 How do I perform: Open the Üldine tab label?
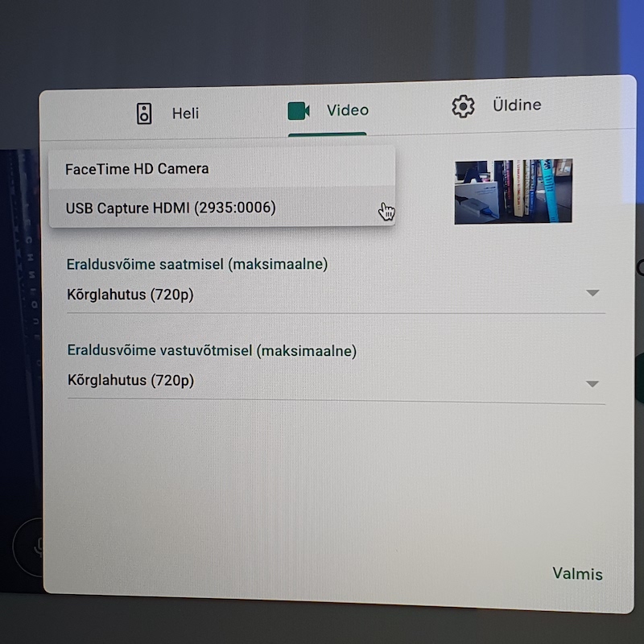pyautogui.click(x=516, y=105)
